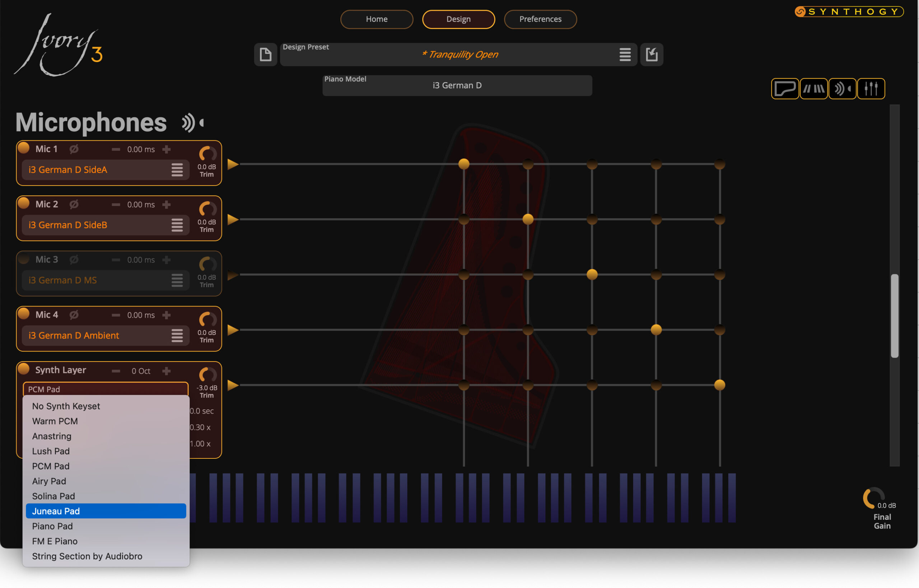Toggle Mic 1 power button off

(24, 148)
